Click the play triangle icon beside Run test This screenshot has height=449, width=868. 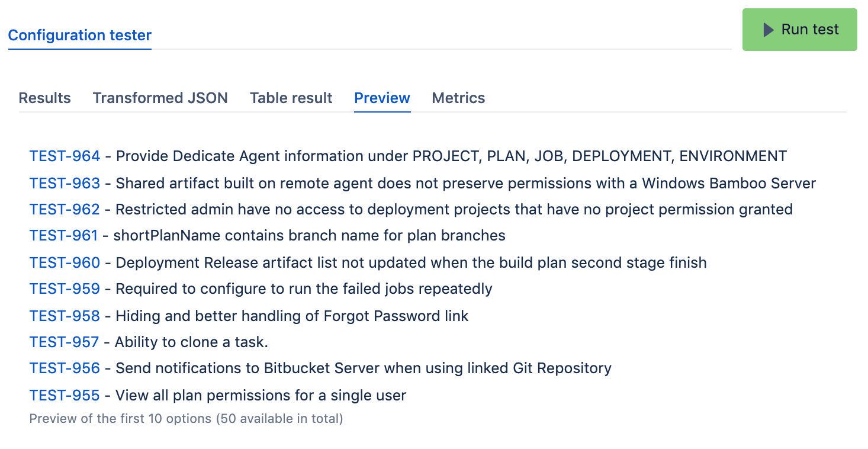769,30
